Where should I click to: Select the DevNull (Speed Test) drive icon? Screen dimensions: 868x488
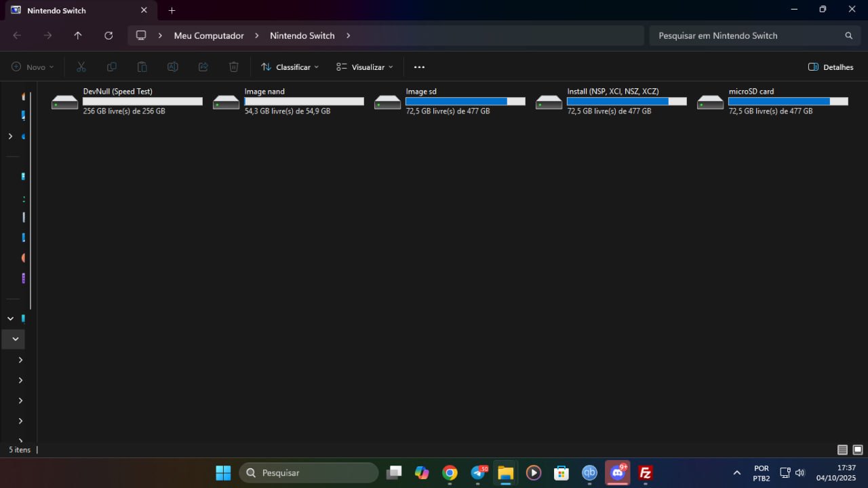[x=65, y=102]
